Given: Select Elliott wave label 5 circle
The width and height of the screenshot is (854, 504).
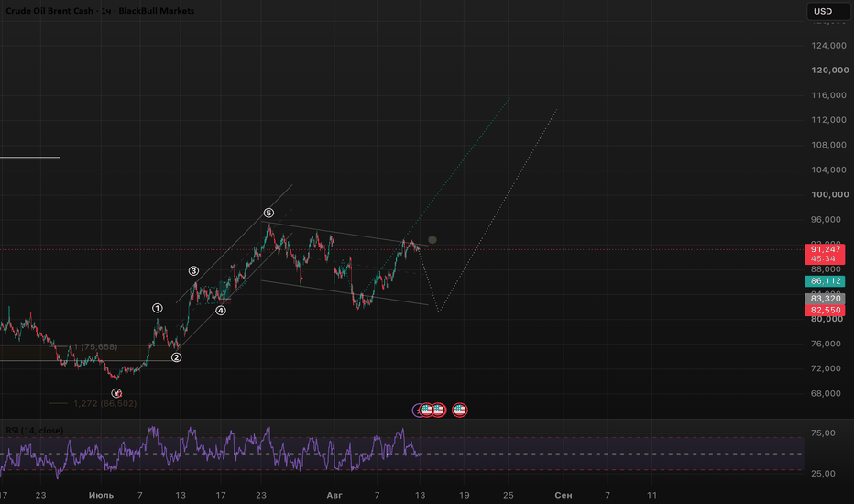Looking at the screenshot, I should click(268, 213).
